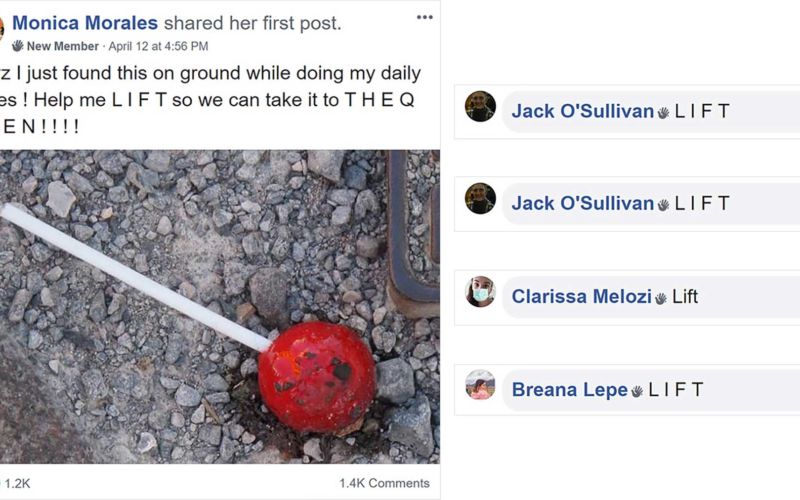Click second Jack O'Sullivan name link
Viewport: 800px width, 500px height.
[583, 203]
